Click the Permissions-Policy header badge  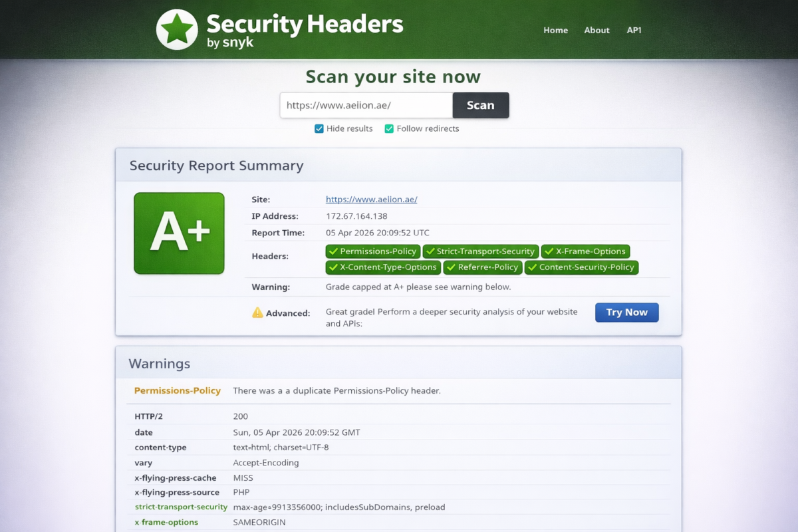[373, 251]
